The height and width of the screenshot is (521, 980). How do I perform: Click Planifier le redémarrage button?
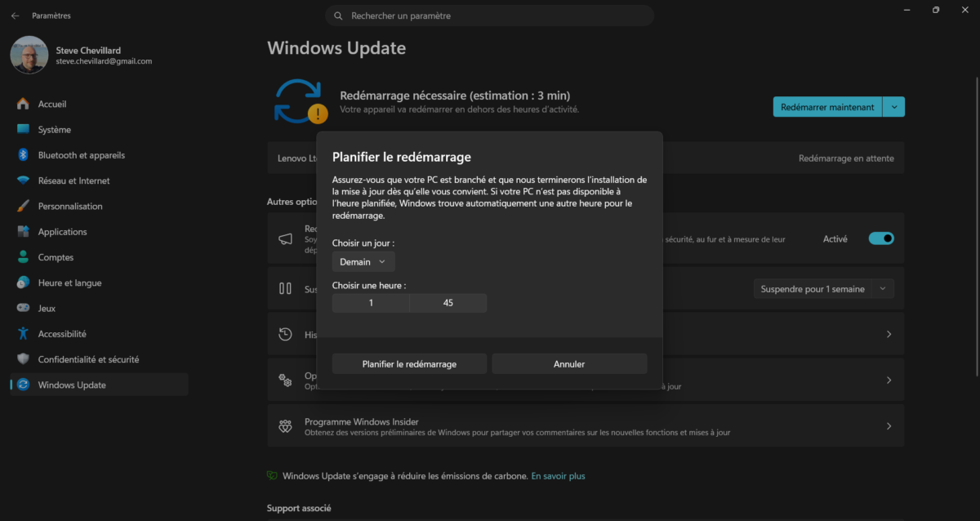click(409, 364)
